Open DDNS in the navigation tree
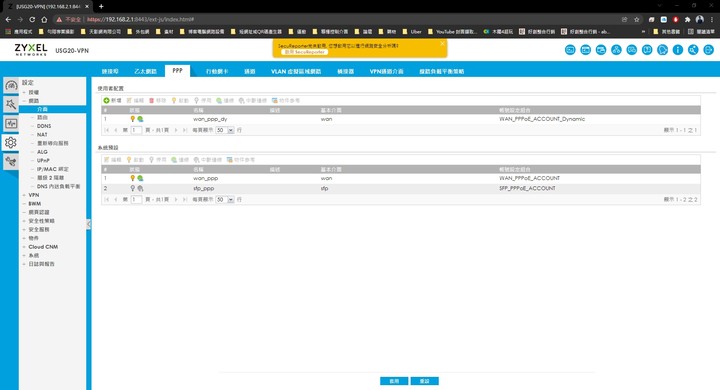This screenshot has height=390, width=720. point(44,126)
